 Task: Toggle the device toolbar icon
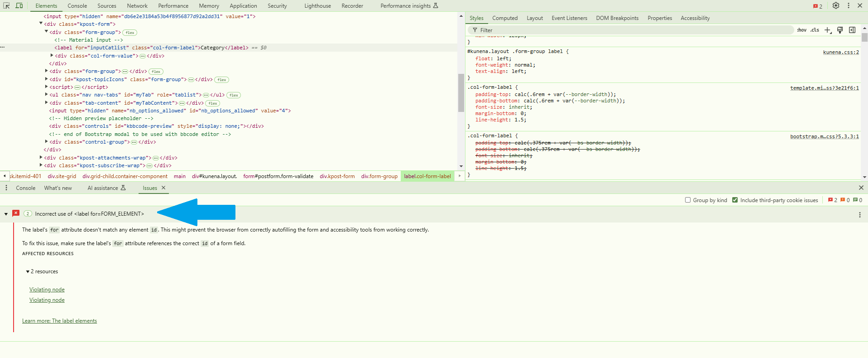point(19,6)
